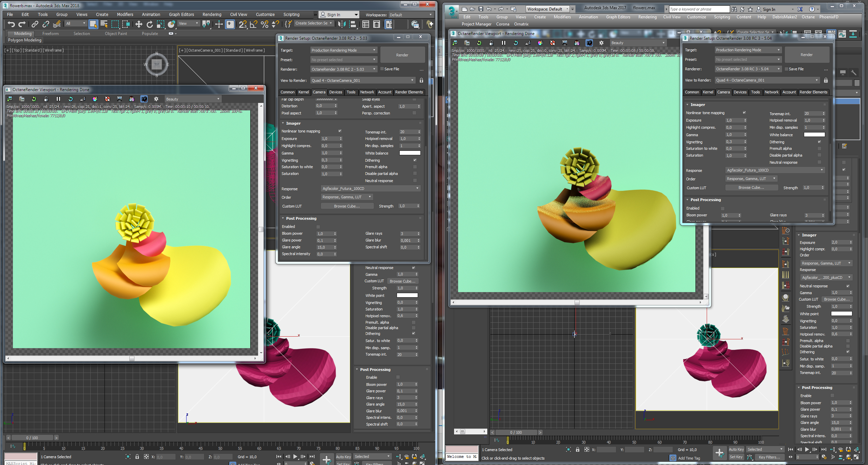This screenshot has width=868, height=465.
Task: Toggle Nonlinear tone mapping in left Render Setup
Action: tap(340, 131)
